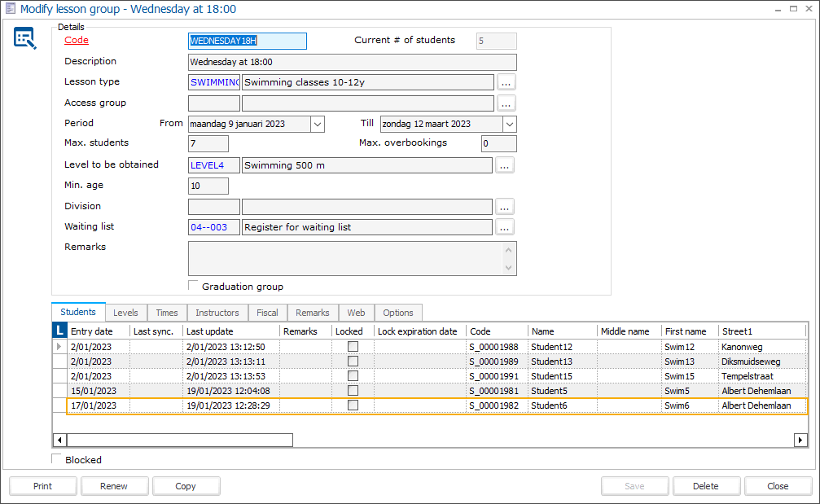Open the Waiting list lookup ellipsis
820x504 pixels.
point(505,227)
